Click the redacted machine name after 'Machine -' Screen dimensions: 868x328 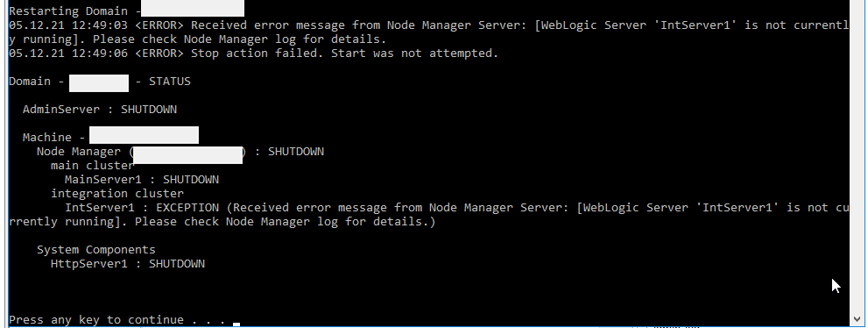(x=144, y=135)
